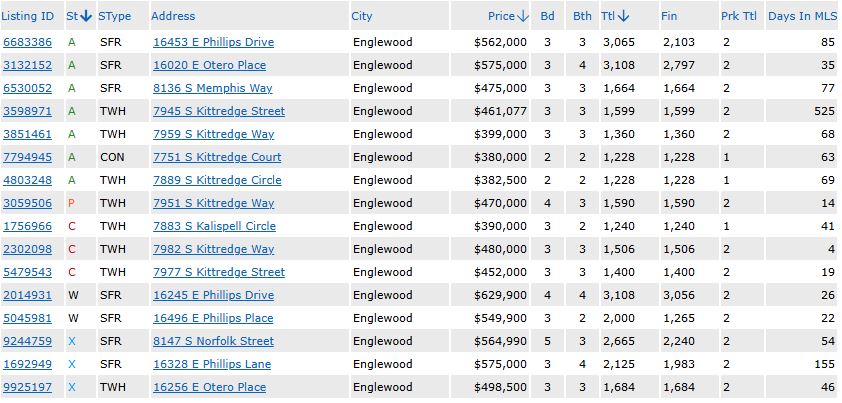Click the Prk Ttl column header
Viewport: 842px width, 403px height.
tap(737, 16)
